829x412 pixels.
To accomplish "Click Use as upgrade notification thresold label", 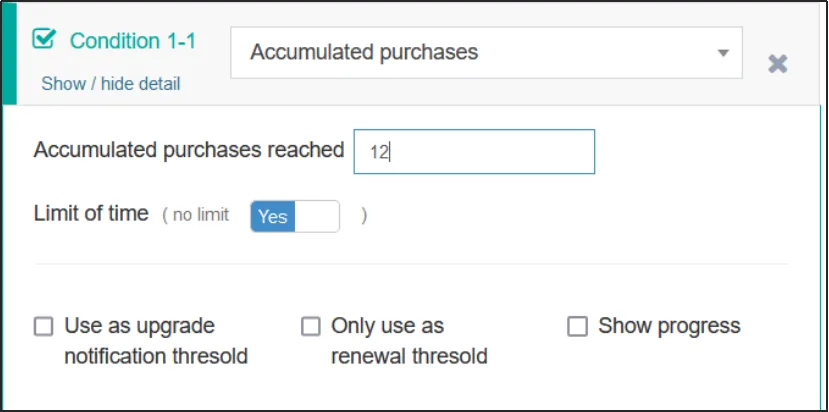I will (155, 341).
